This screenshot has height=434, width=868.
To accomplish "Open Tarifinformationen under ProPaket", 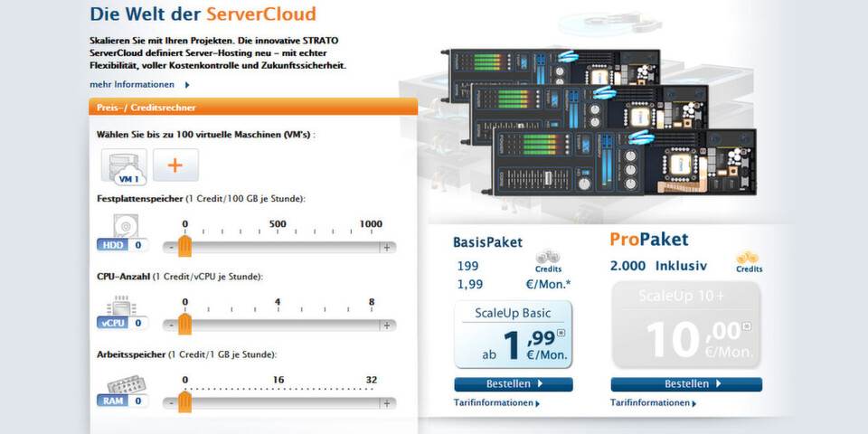I will pyautogui.click(x=654, y=403).
